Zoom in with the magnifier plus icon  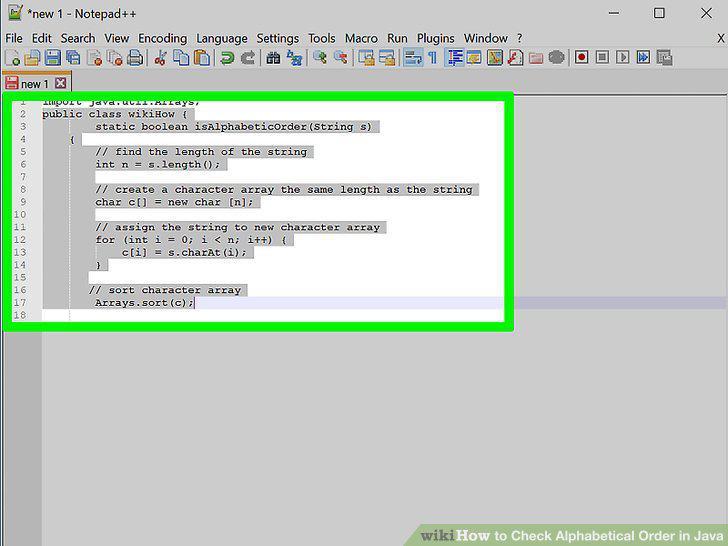coord(320,58)
